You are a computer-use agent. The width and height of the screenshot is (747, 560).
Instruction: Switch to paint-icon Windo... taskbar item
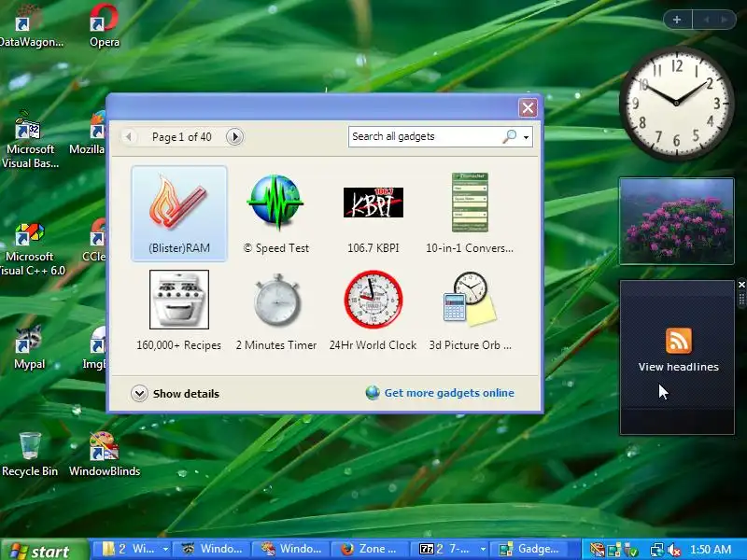[x=290, y=550]
